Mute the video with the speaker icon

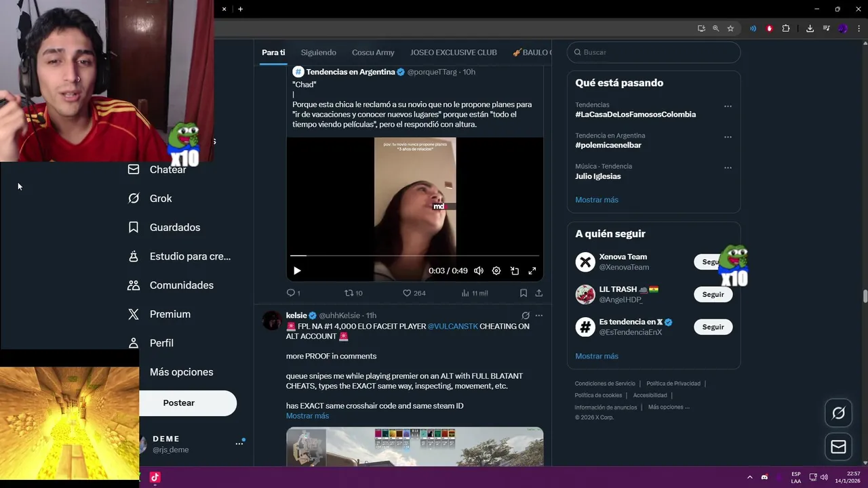479,270
